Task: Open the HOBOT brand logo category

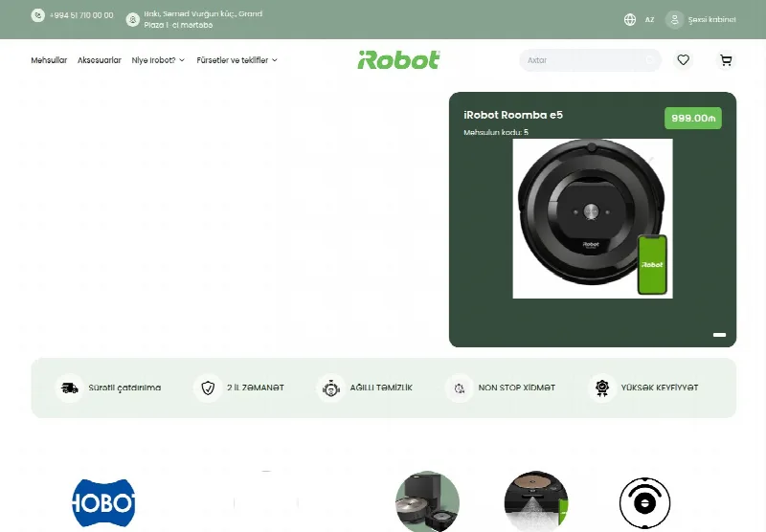Action: pyautogui.click(x=103, y=502)
